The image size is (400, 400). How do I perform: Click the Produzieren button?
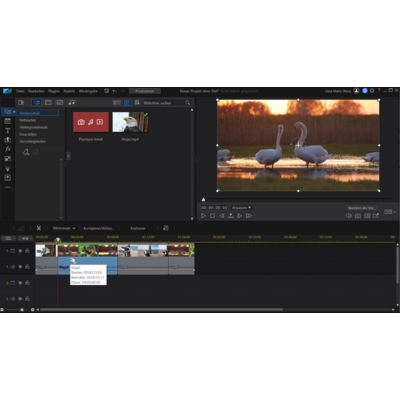[145, 91]
